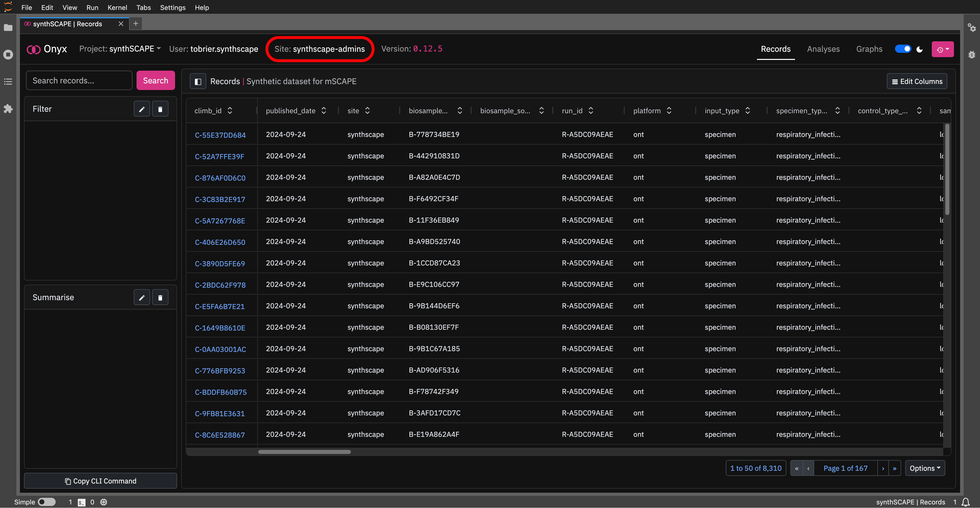
Task: Click the moon dark mode icon
Action: point(920,49)
